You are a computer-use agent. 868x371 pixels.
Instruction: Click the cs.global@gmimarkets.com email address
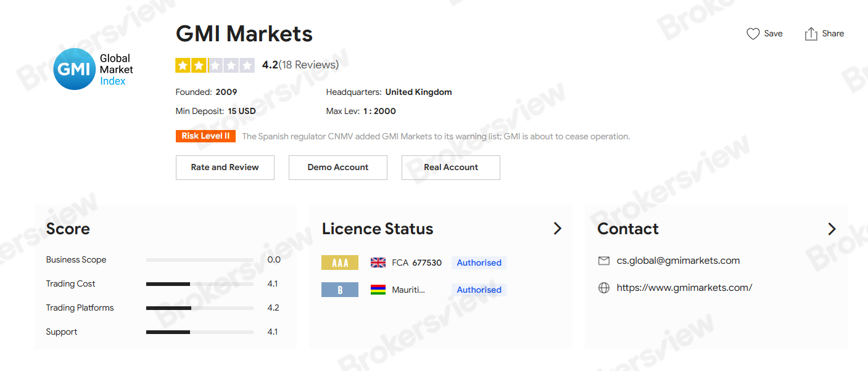click(678, 261)
